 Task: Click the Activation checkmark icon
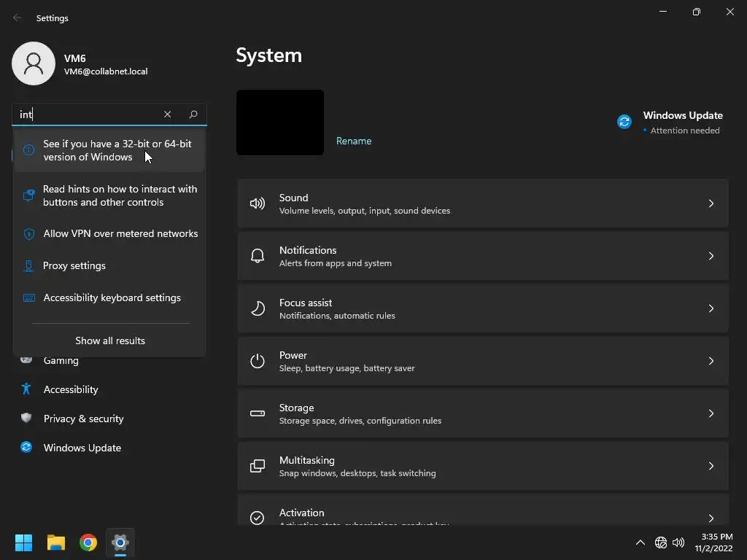pyautogui.click(x=258, y=518)
